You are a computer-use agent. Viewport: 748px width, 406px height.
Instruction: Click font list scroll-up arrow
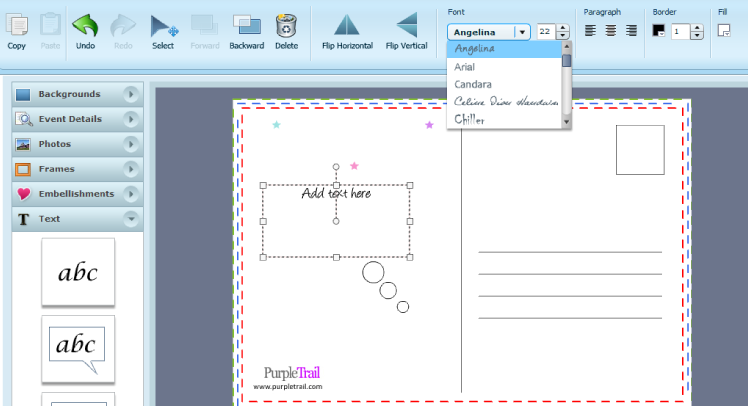click(567, 46)
